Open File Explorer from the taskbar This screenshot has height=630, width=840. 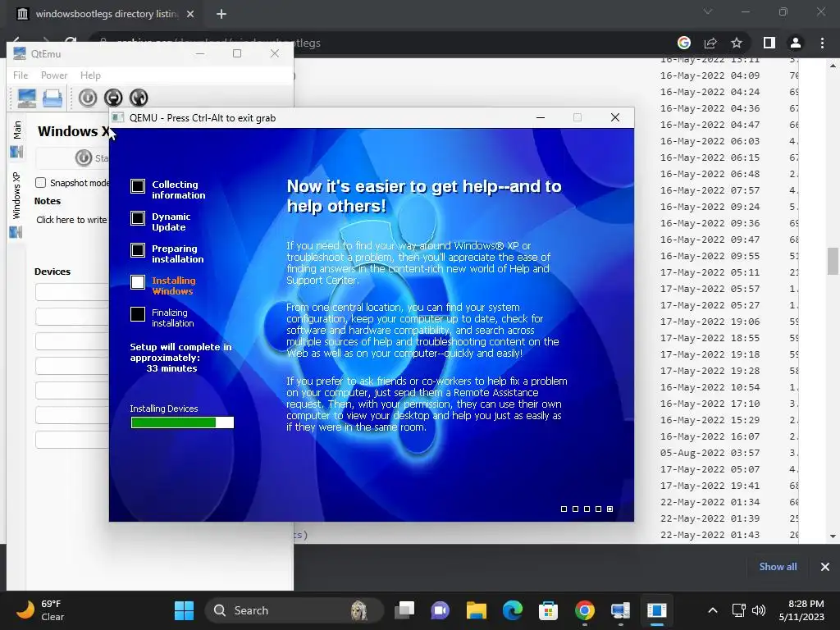pos(477,610)
